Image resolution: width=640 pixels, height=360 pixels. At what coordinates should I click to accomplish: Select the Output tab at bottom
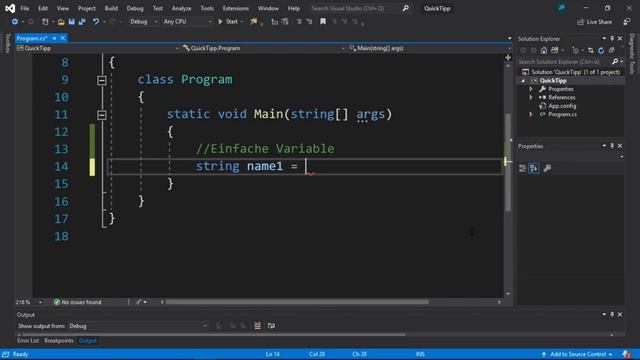[x=88, y=340]
